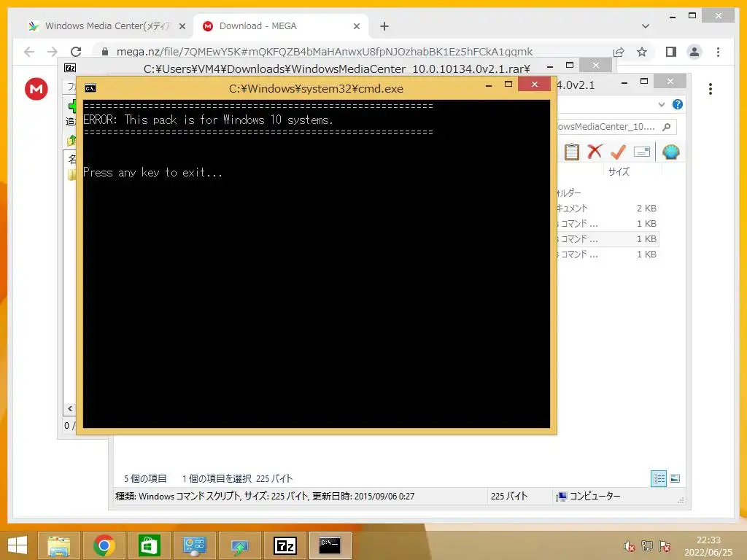Go back in Chrome browser

coord(29,52)
